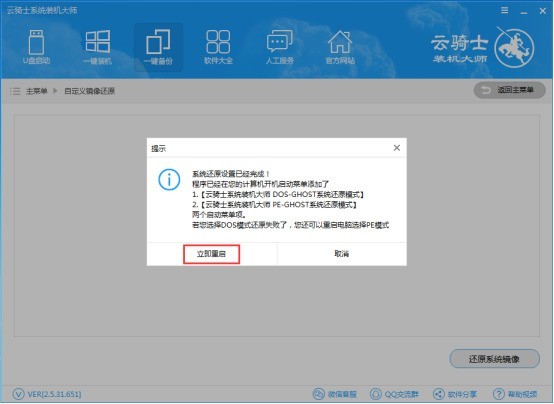Click 还原系统镜像 button
Image resolution: width=554 pixels, height=404 pixels.
(494, 359)
